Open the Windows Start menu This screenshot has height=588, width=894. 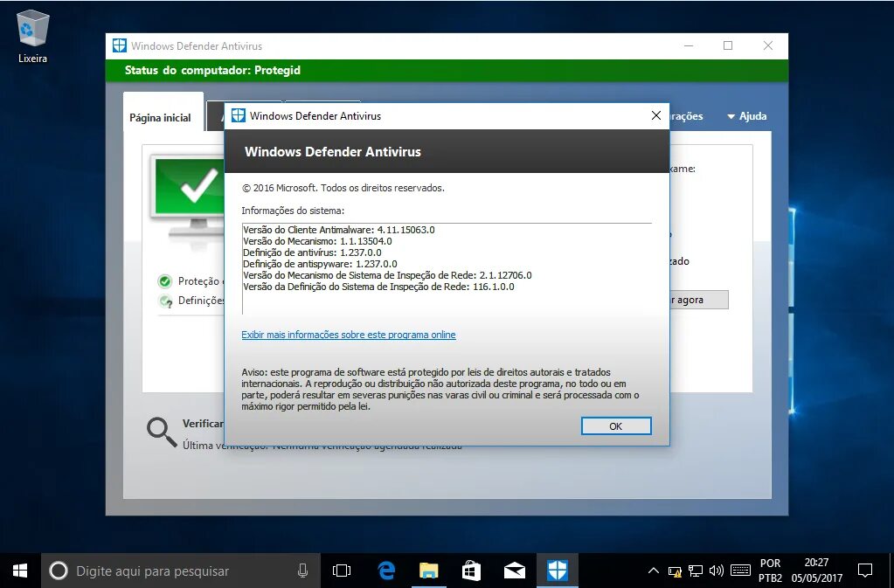coord(20,571)
